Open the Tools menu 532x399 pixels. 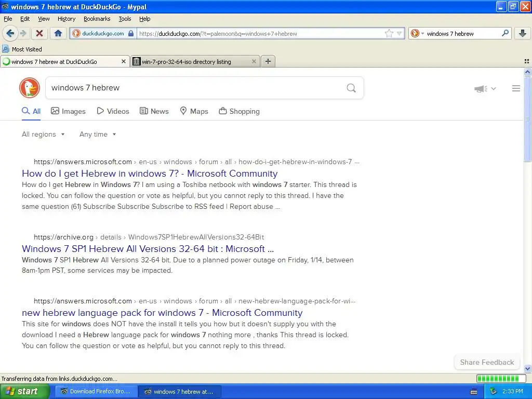point(125,19)
